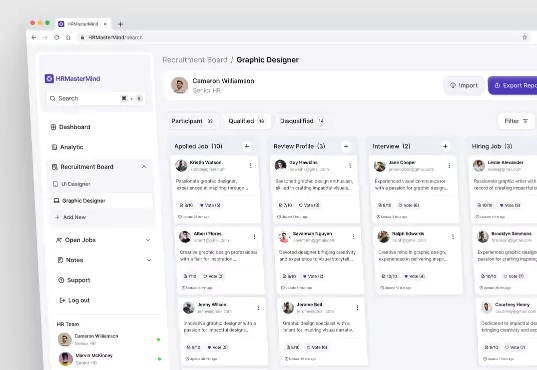This screenshot has height=370, width=537.
Task: Collapse the Recruitment Board section chevron
Action: (144, 167)
